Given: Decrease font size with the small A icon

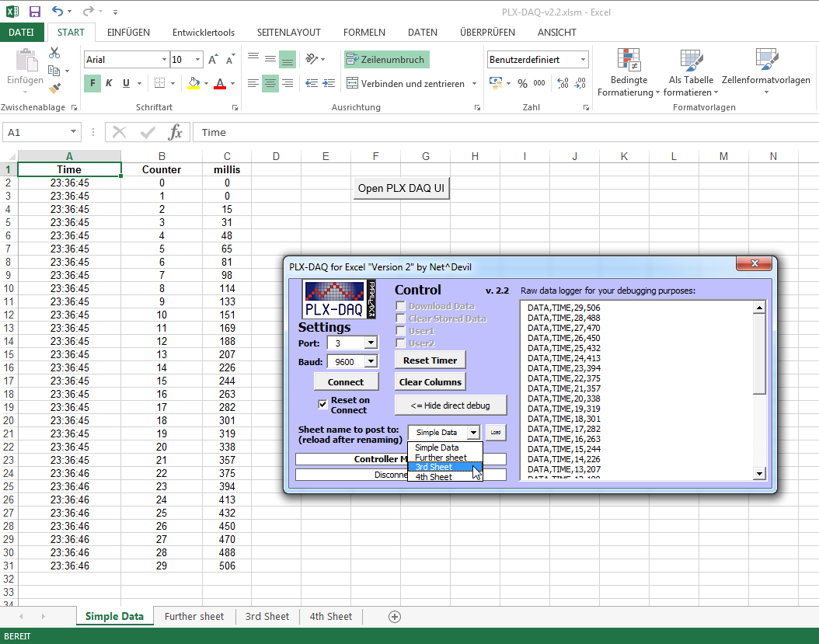Looking at the screenshot, I should tap(230, 60).
